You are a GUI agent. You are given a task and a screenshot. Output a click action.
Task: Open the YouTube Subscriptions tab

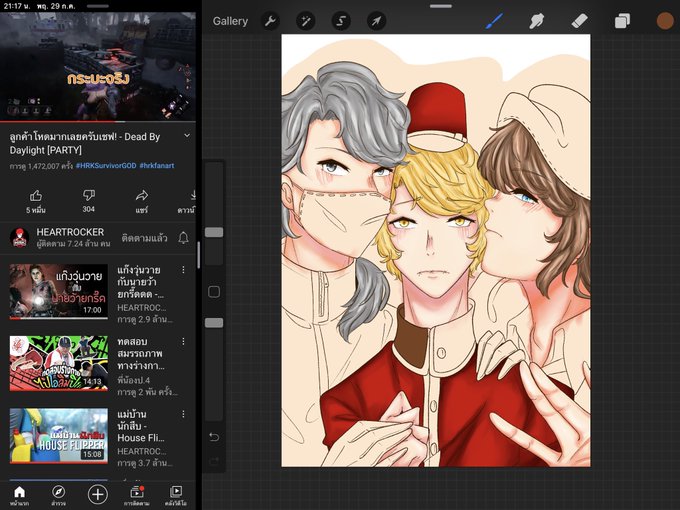pos(137,496)
